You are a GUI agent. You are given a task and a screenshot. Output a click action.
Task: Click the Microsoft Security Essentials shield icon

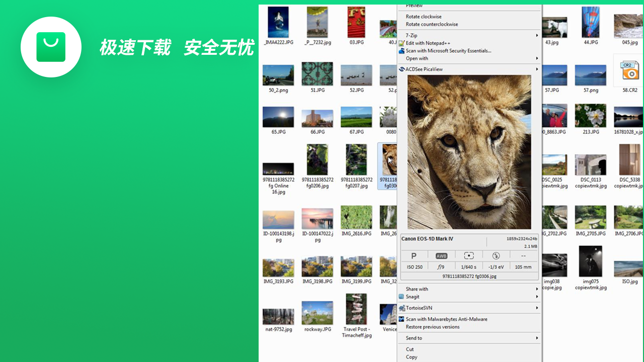(x=401, y=51)
